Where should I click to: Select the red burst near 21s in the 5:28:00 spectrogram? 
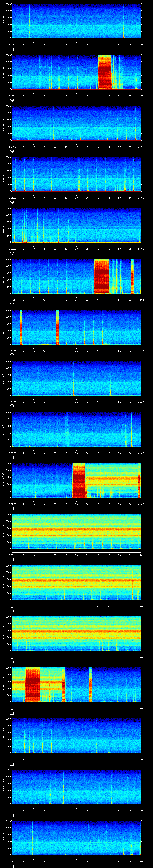(58, 327)
